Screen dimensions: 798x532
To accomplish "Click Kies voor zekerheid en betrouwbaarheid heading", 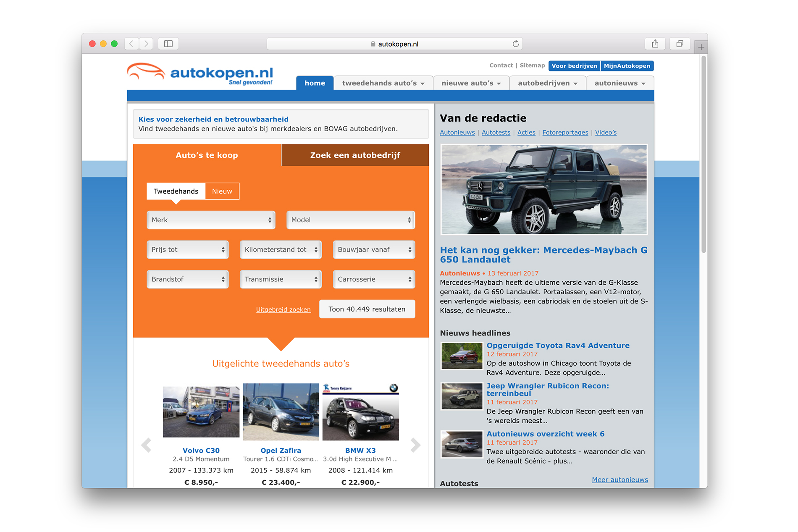I will click(213, 119).
